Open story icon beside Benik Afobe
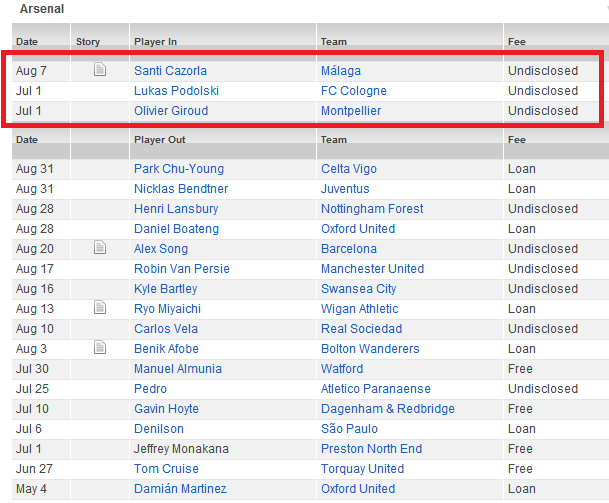This screenshot has height=503, width=609. coord(99,348)
